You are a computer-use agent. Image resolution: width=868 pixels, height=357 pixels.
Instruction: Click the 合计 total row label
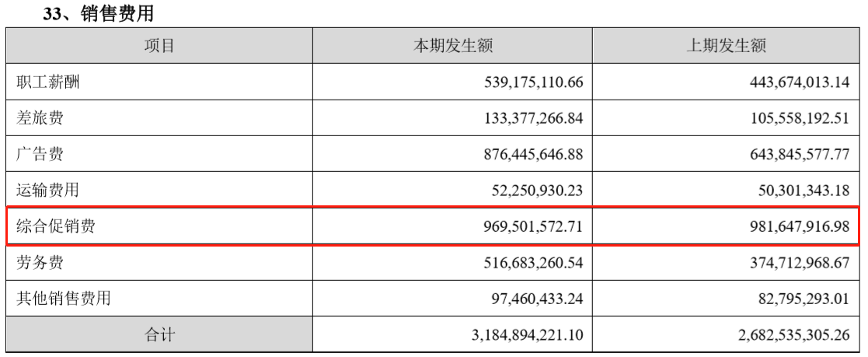pyautogui.click(x=159, y=334)
